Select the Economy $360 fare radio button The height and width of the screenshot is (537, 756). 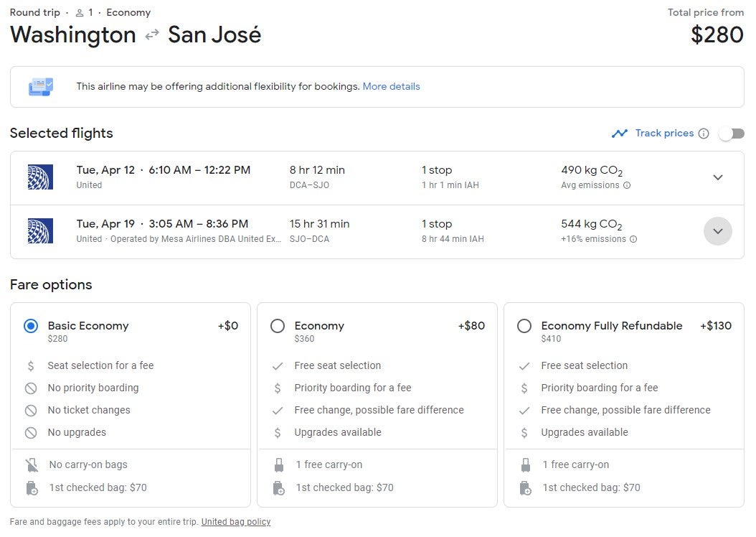coord(278,326)
